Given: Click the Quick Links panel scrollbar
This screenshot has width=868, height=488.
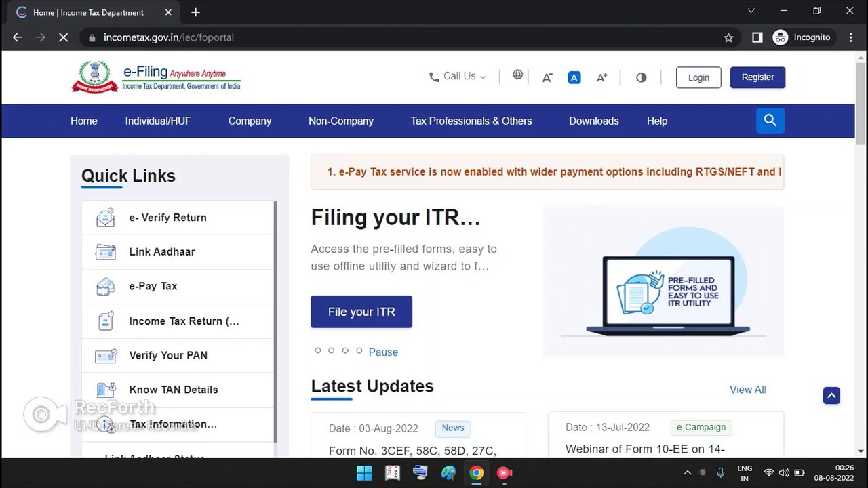Looking at the screenshot, I should 275,322.
